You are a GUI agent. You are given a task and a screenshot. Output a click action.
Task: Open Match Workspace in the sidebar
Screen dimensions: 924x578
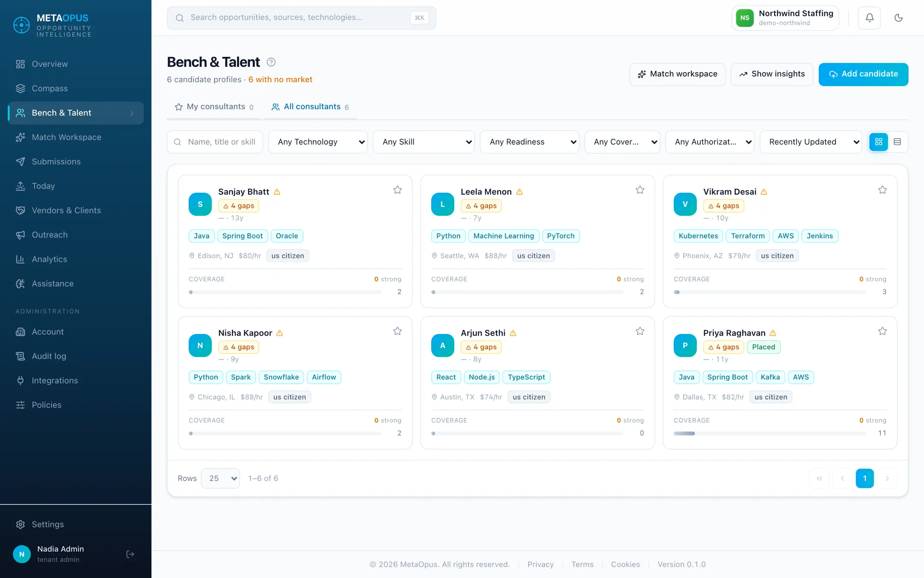click(x=76, y=137)
